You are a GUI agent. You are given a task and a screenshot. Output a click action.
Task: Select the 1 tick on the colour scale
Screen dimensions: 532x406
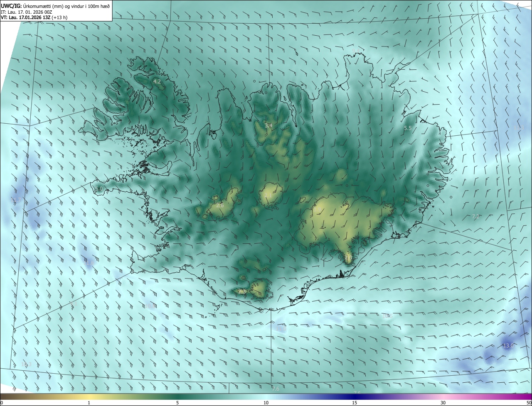coord(89,403)
